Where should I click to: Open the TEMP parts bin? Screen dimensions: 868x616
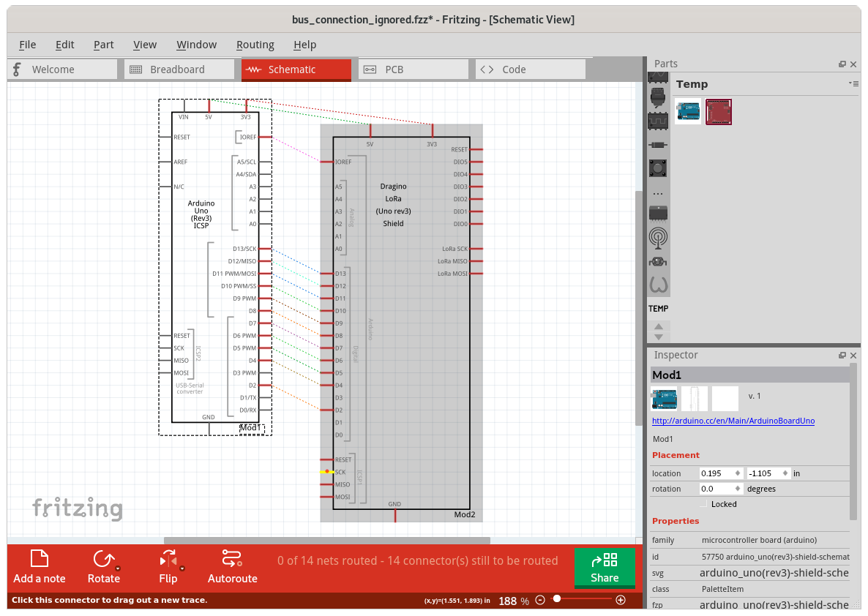(x=658, y=309)
